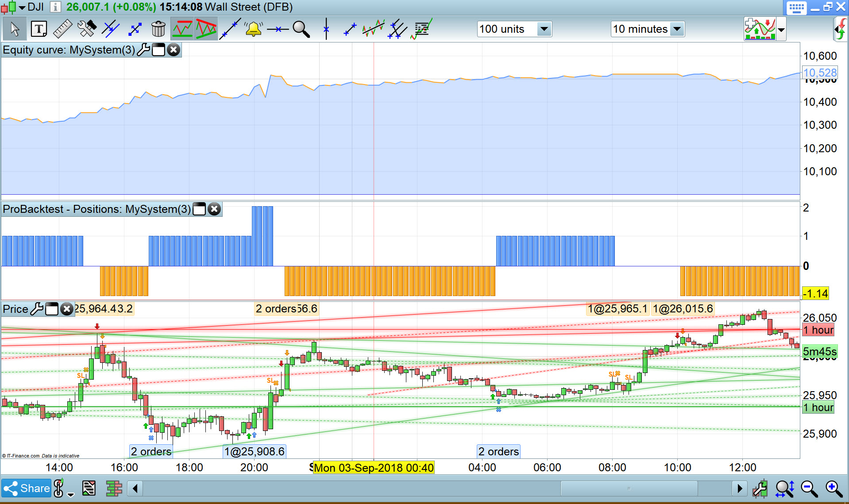The height and width of the screenshot is (504, 849).
Task: Maximize the Equity curve panel
Action: click(x=158, y=50)
